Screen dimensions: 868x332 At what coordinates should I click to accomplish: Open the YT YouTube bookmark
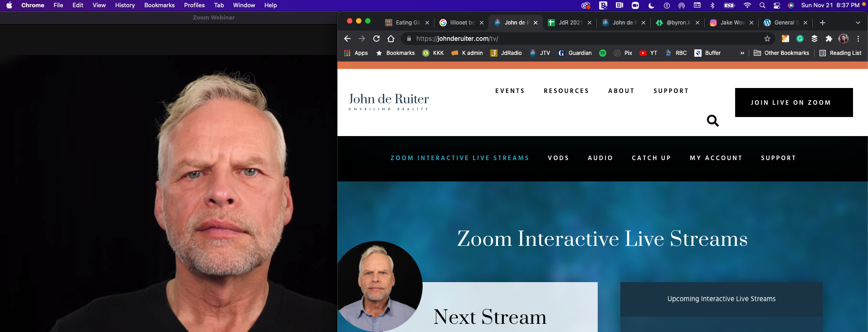point(648,53)
